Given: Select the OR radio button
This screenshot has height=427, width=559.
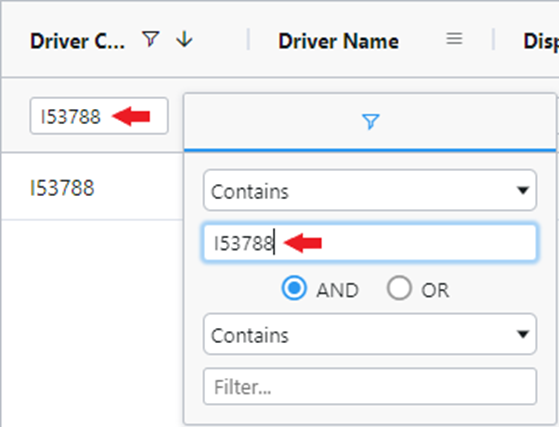Looking at the screenshot, I should pos(399,288).
